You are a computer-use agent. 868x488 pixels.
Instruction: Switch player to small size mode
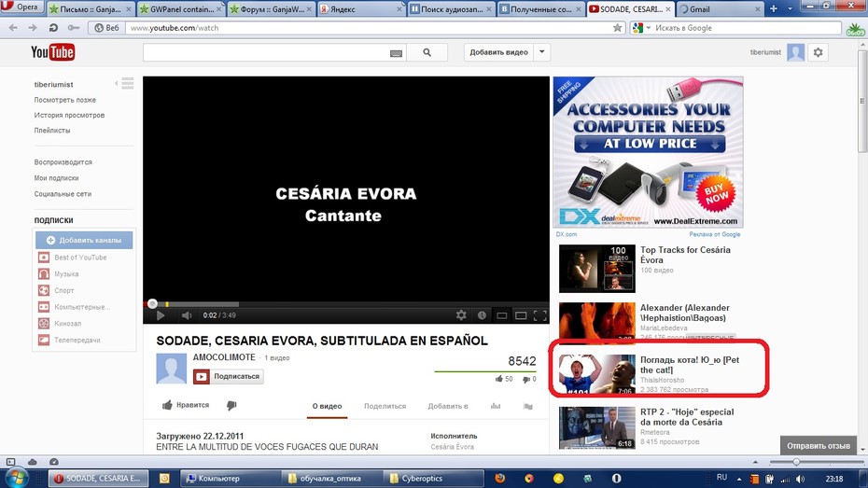click(501, 315)
